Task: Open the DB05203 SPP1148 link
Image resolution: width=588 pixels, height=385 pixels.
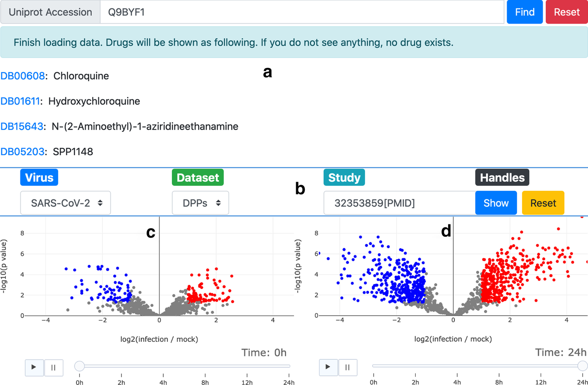Action: coord(22,152)
